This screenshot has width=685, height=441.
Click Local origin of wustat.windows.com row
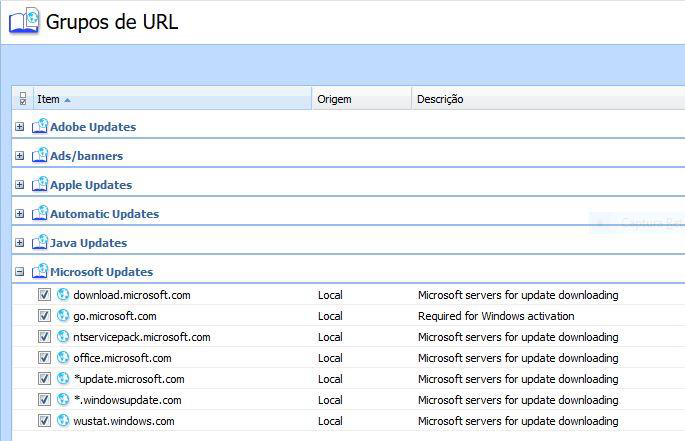(330, 421)
